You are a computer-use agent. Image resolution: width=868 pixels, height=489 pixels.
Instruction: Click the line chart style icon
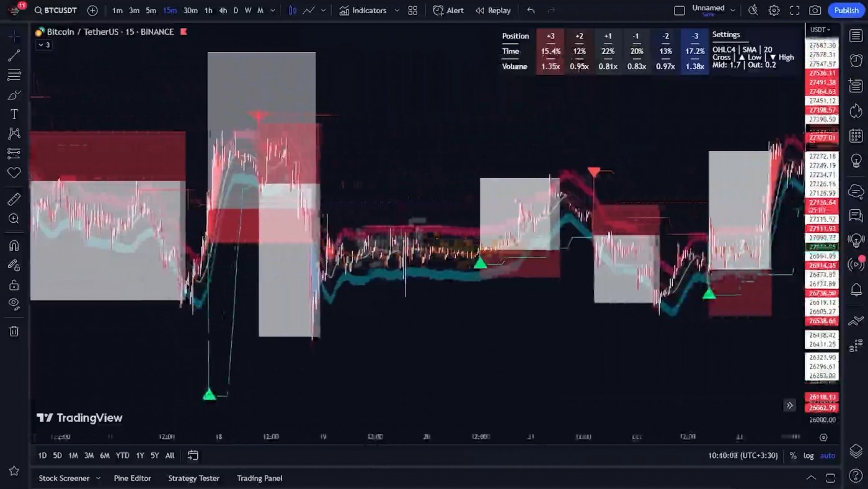pos(308,11)
